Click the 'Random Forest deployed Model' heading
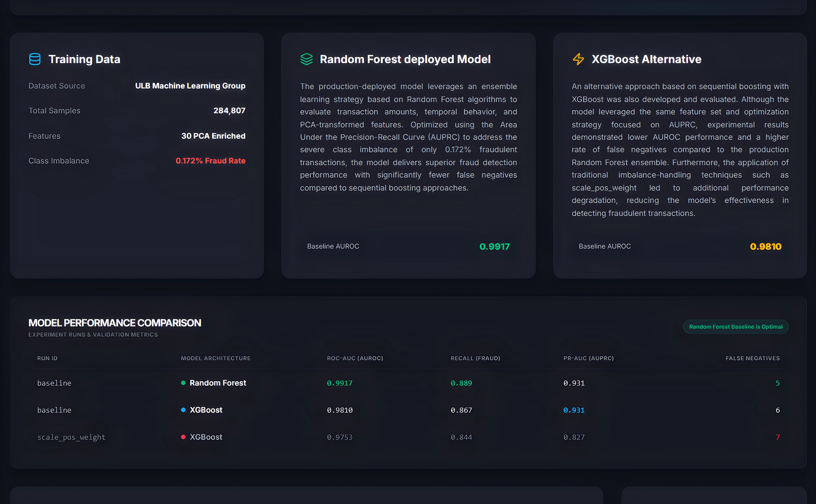Image resolution: width=816 pixels, height=504 pixels. coord(405,59)
